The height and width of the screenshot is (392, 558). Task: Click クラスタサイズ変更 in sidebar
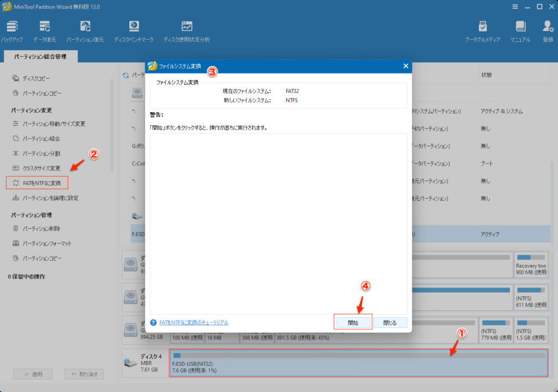click(x=41, y=168)
